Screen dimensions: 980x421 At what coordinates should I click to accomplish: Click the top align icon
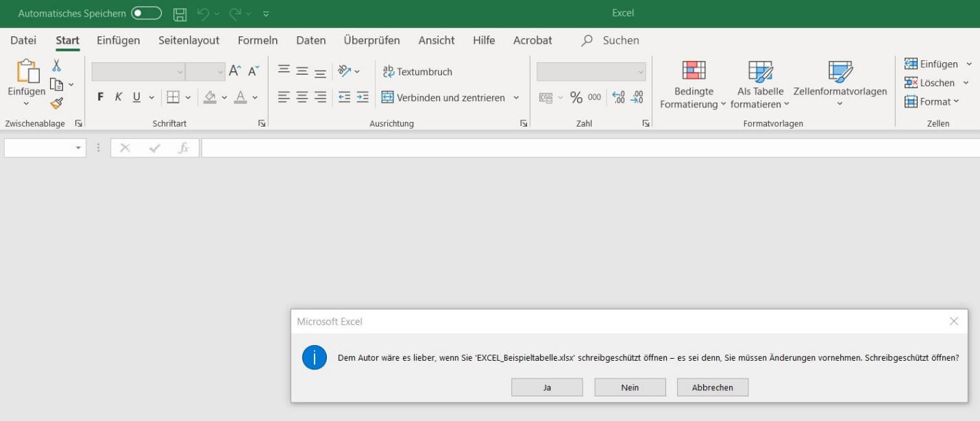pyautogui.click(x=284, y=71)
